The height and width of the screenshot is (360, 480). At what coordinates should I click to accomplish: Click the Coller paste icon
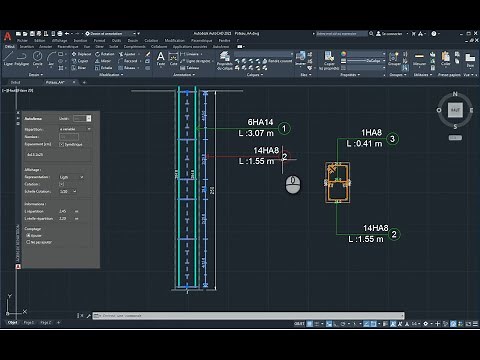point(446,59)
